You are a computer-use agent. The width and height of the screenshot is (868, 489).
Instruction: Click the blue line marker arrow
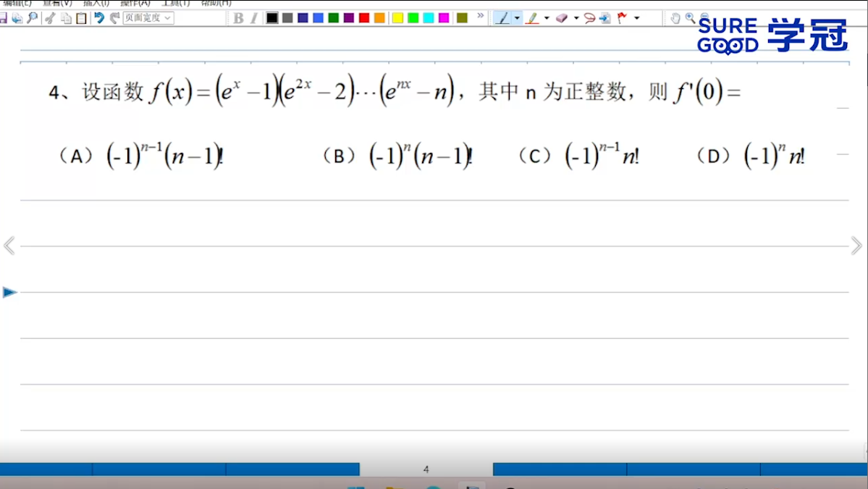tap(10, 292)
